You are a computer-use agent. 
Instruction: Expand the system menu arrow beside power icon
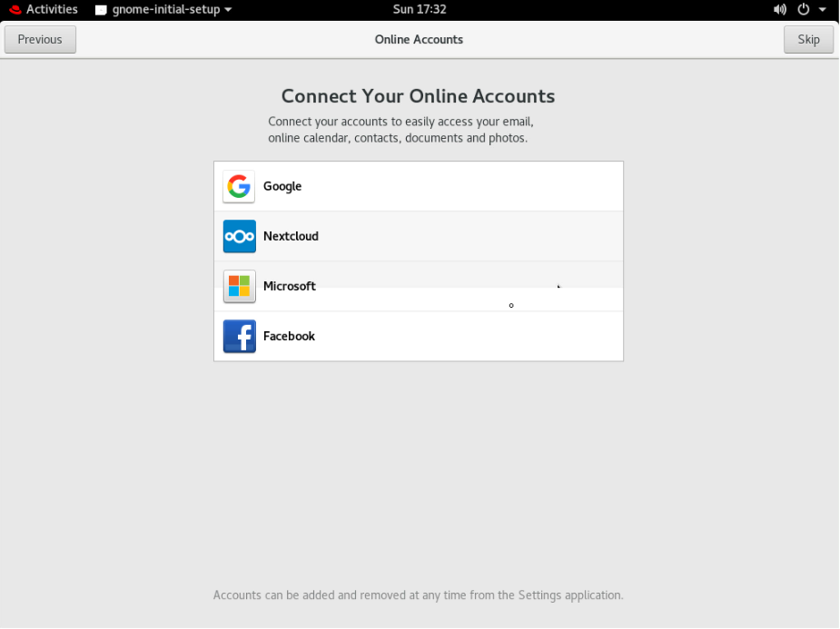(x=823, y=10)
